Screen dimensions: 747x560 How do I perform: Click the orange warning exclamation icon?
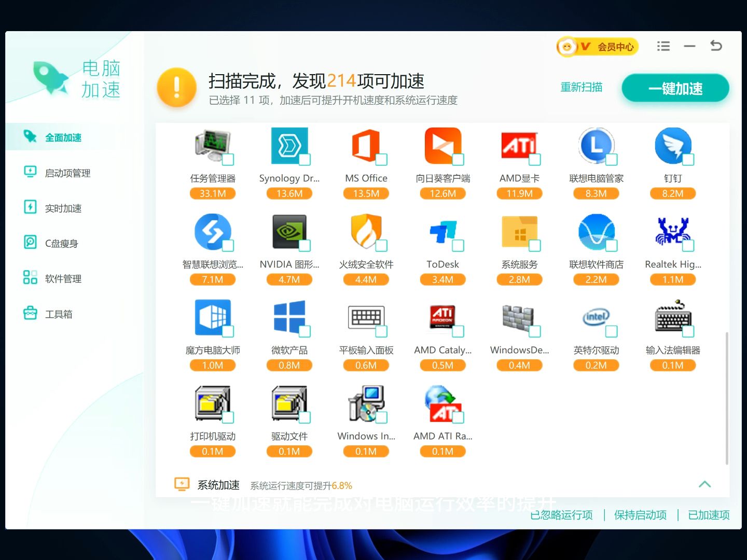[x=176, y=87]
